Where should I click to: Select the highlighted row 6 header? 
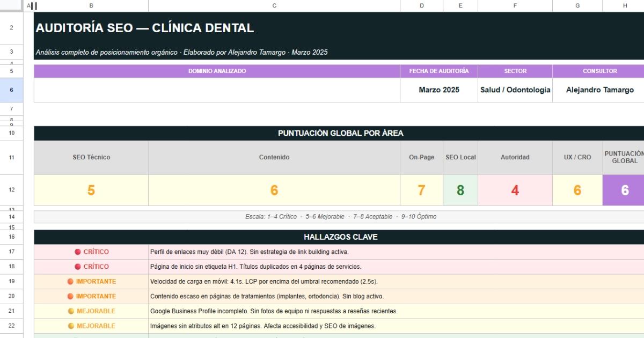point(11,90)
